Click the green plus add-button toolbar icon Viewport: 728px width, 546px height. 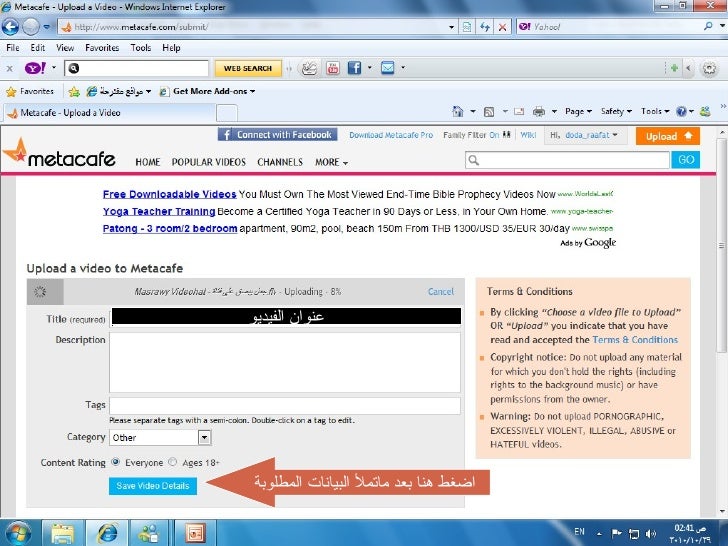click(674, 68)
